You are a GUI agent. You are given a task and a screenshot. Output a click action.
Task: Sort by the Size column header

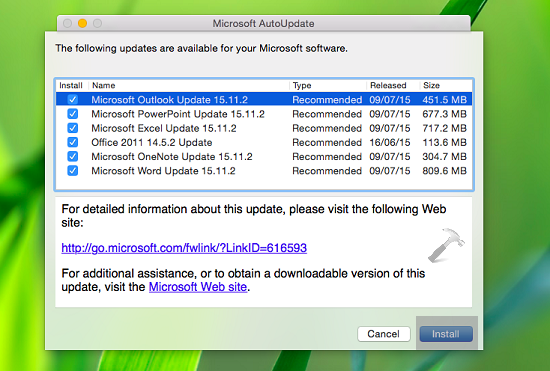431,86
